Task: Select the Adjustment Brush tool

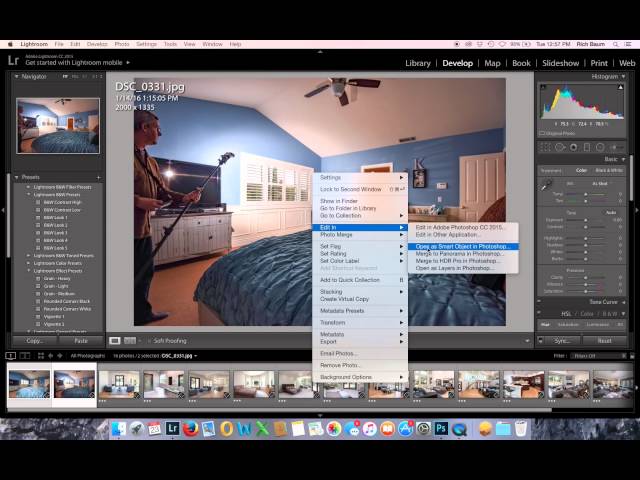Action: tap(616, 147)
